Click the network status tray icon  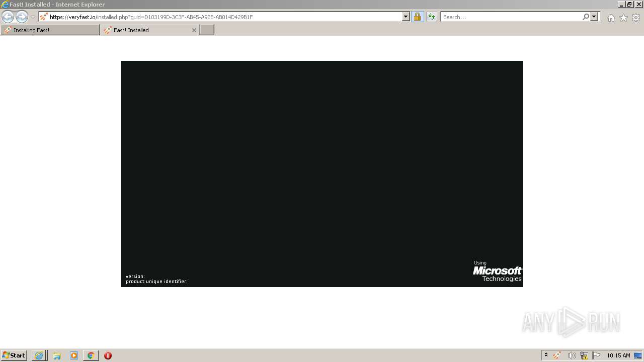click(x=584, y=355)
